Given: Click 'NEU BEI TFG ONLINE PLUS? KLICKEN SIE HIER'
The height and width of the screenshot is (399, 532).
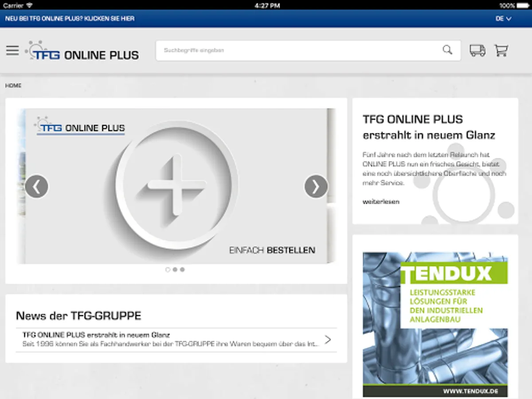Looking at the screenshot, I should pyautogui.click(x=70, y=19).
